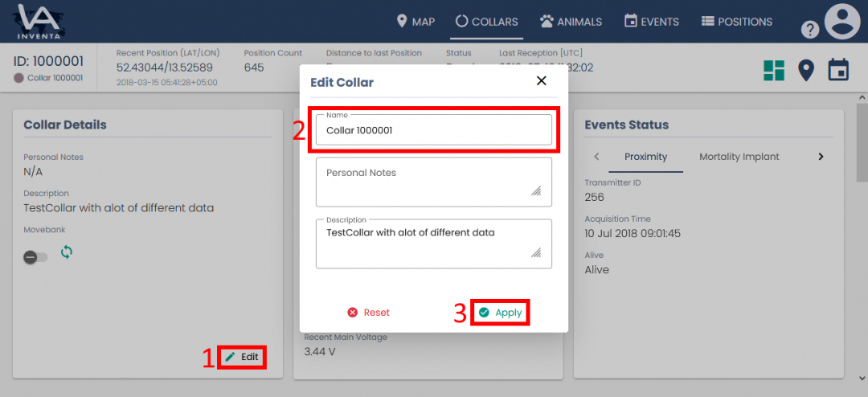Toggle the Movebank switch
Screen dimensions: 868x397
click(35, 257)
